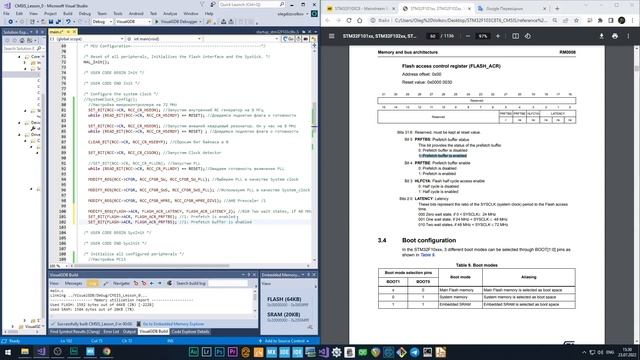Open a new Chrome tab with plus
The image size is (640, 360).
[557, 8]
